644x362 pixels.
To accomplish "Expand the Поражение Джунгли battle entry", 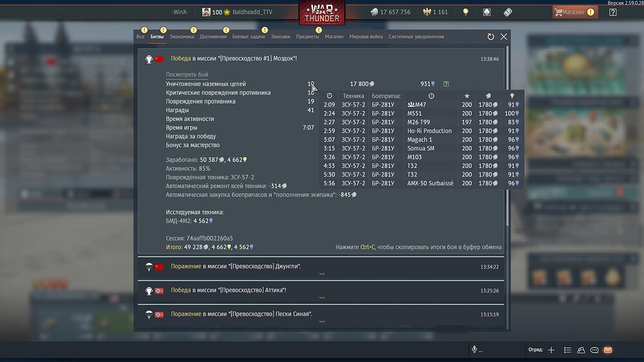I will click(321, 269).
